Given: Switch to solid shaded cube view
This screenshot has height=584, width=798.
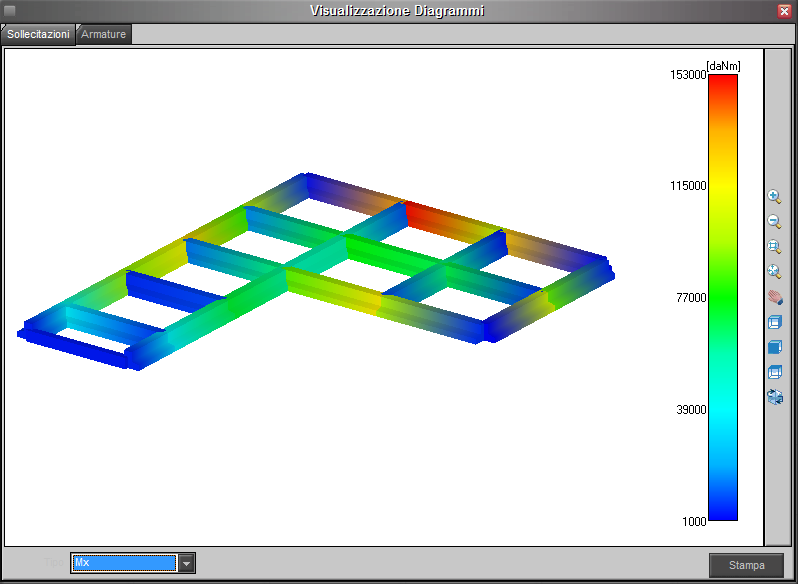Looking at the screenshot, I should 774,347.
